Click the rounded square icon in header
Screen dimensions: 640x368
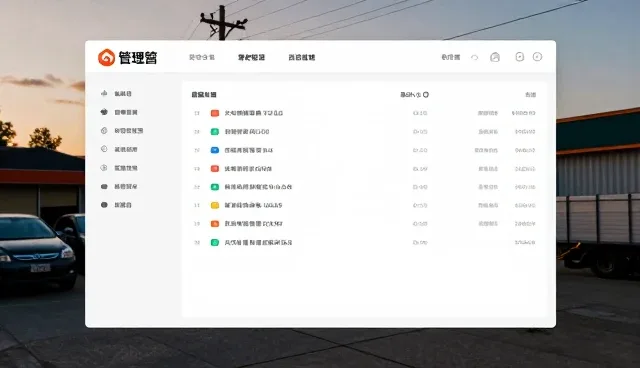click(520, 57)
